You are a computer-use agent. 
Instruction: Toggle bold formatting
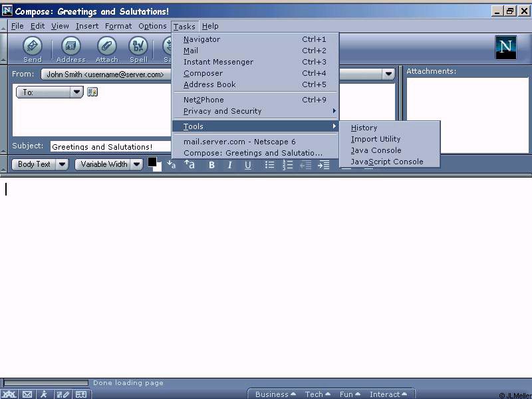tap(211, 165)
